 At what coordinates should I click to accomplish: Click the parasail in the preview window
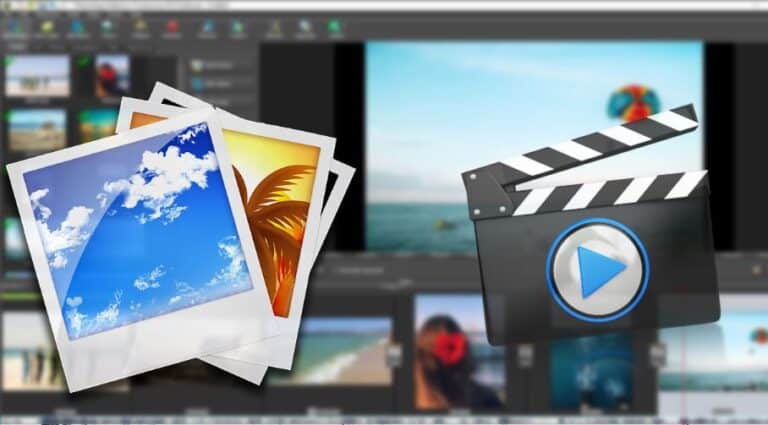pos(633,103)
